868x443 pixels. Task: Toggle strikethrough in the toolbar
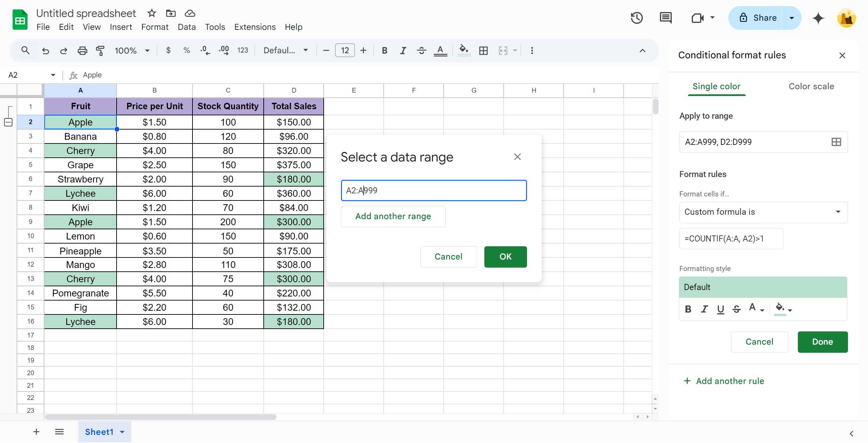[421, 51]
